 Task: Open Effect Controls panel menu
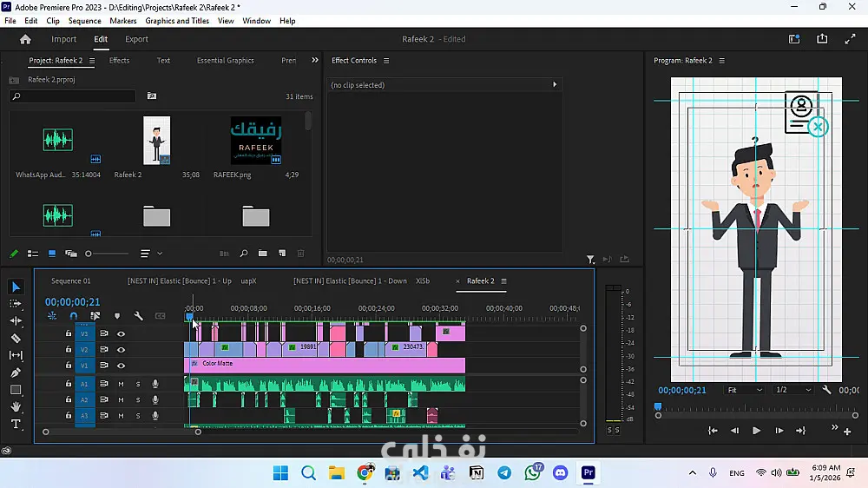pos(386,61)
